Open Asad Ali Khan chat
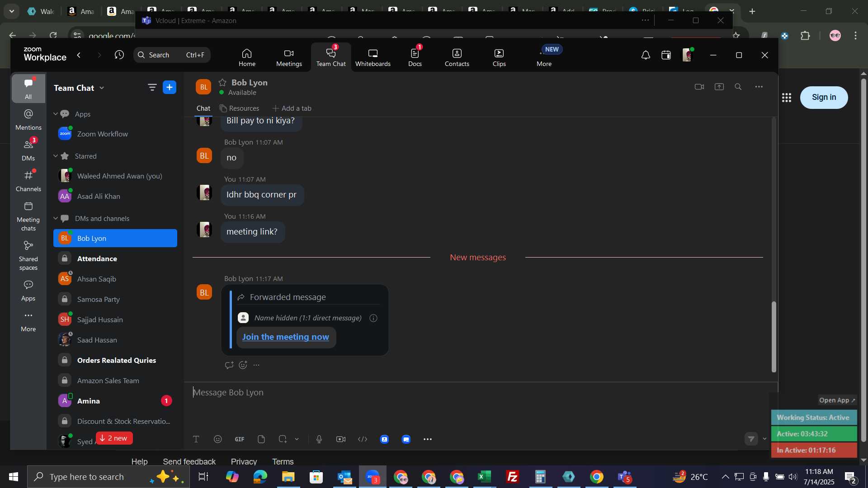The height and width of the screenshot is (488, 868). pos(115,197)
